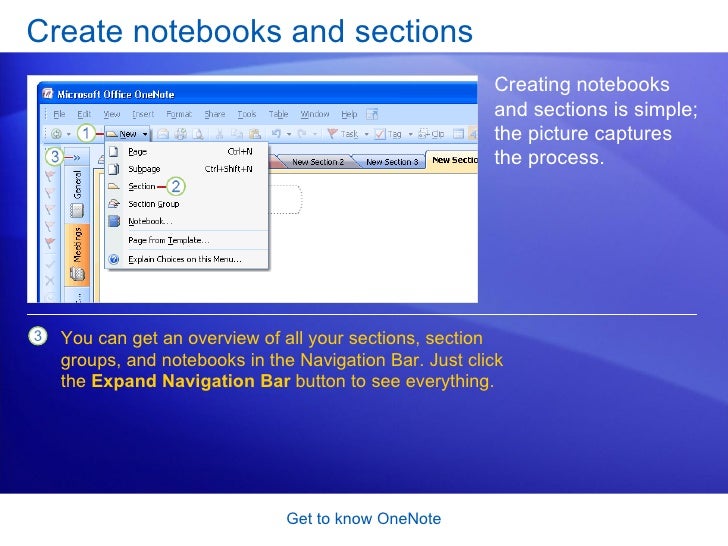Click the "Create notebooks and sections" heading
Image resolution: width=728 pixels, height=546 pixels.
250,31
